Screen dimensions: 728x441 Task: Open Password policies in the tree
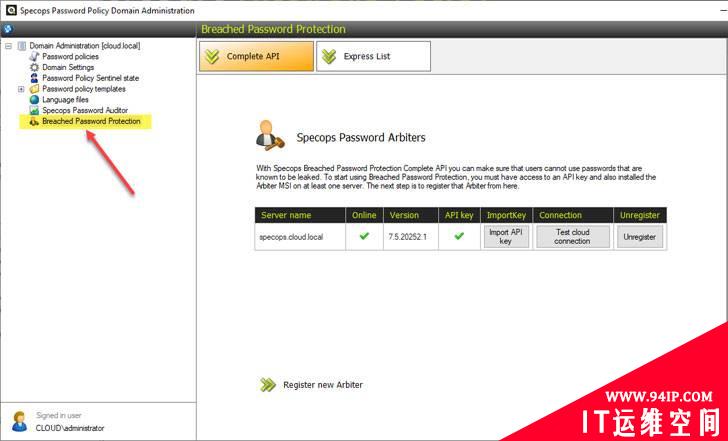[71, 57]
